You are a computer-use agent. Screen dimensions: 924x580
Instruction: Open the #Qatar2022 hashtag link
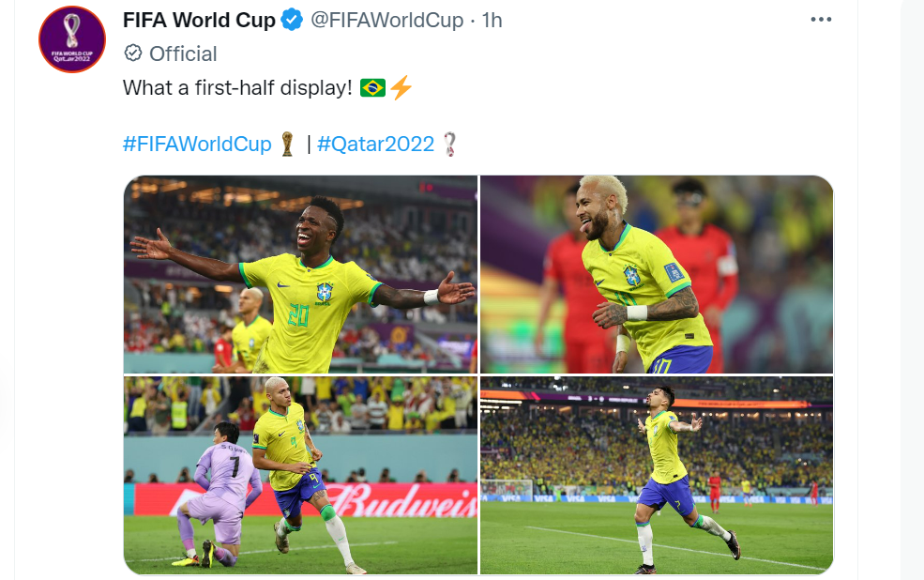click(375, 144)
